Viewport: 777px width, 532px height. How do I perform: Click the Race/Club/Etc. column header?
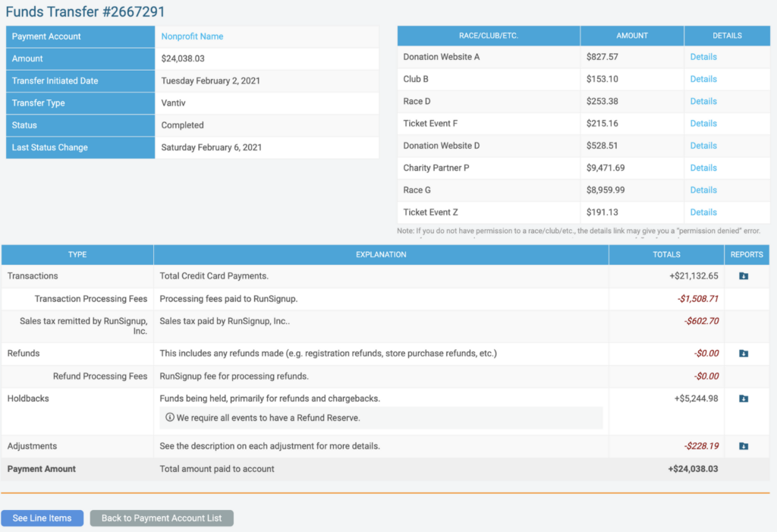click(x=489, y=36)
